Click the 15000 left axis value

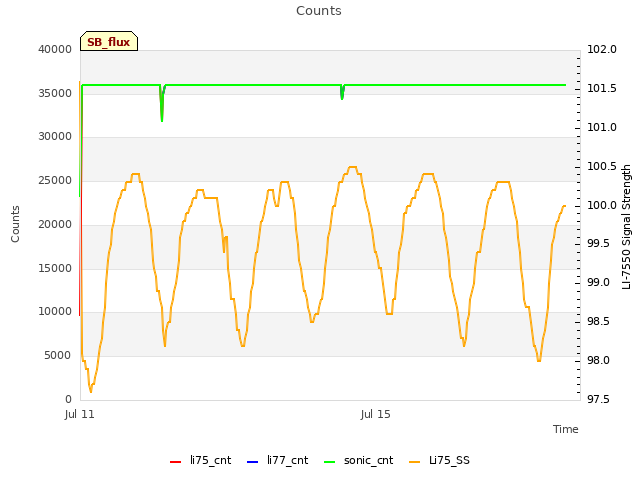tap(55, 268)
